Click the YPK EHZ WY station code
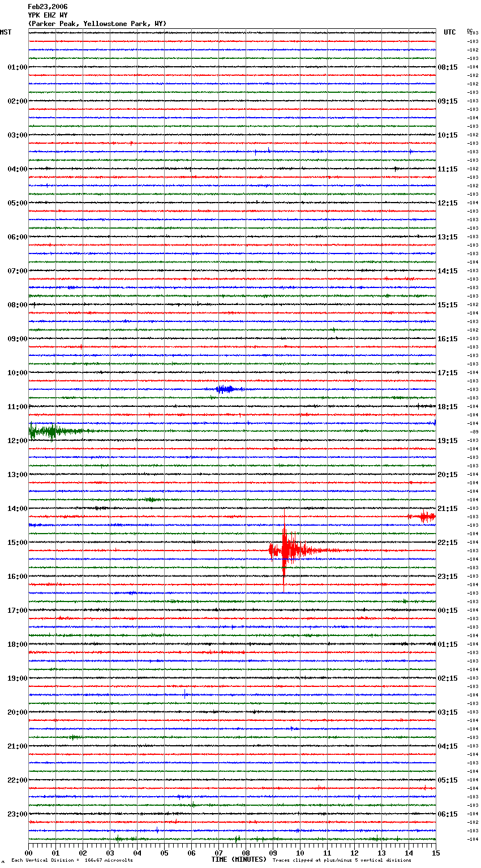 coord(48,15)
